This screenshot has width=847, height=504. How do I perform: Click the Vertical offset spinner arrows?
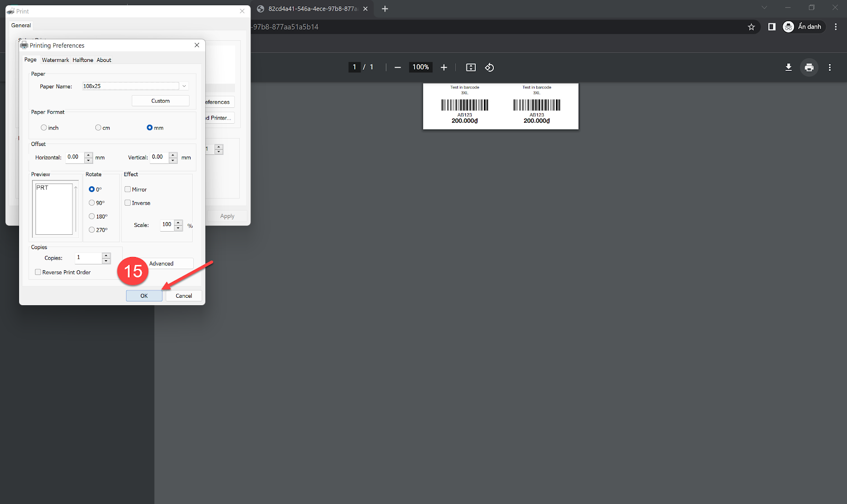173,157
